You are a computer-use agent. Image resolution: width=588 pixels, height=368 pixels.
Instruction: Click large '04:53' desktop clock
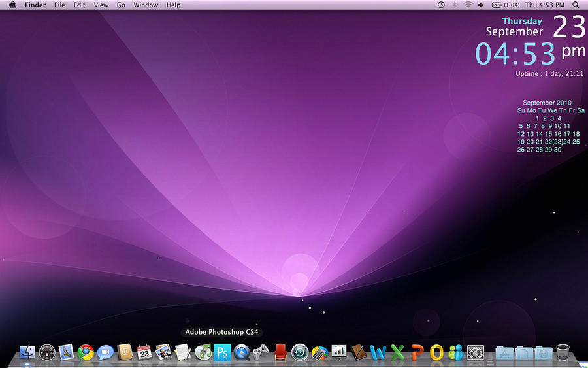515,54
